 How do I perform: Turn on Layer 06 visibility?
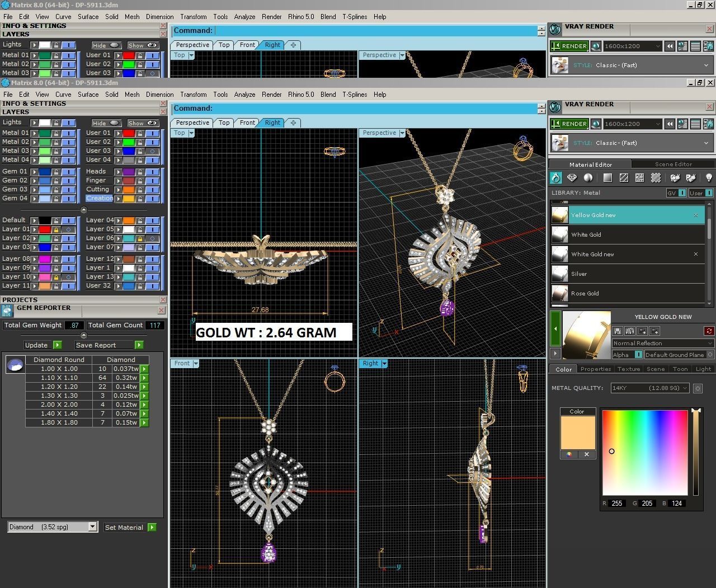pos(152,238)
